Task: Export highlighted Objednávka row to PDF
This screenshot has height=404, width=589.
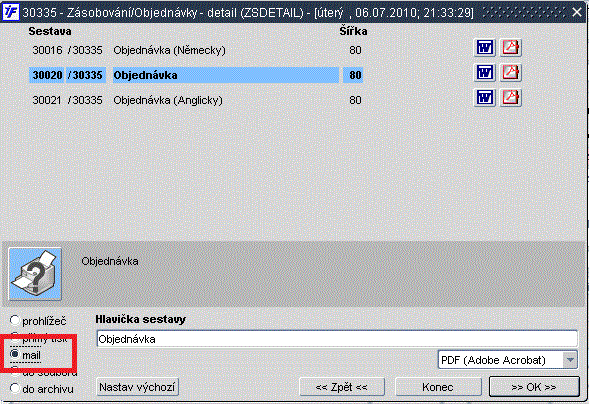Action: pyautogui.click(x=510, y=72)
